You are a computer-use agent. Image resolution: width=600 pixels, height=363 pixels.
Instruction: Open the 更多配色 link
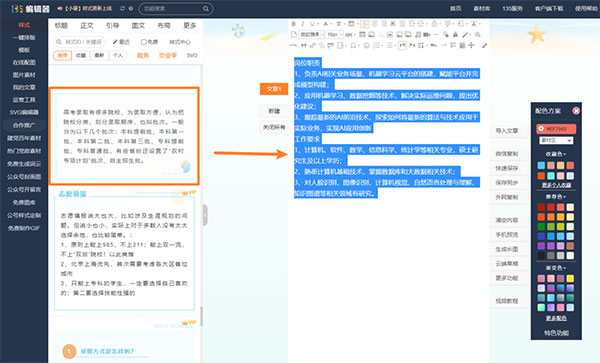[556, 318]
